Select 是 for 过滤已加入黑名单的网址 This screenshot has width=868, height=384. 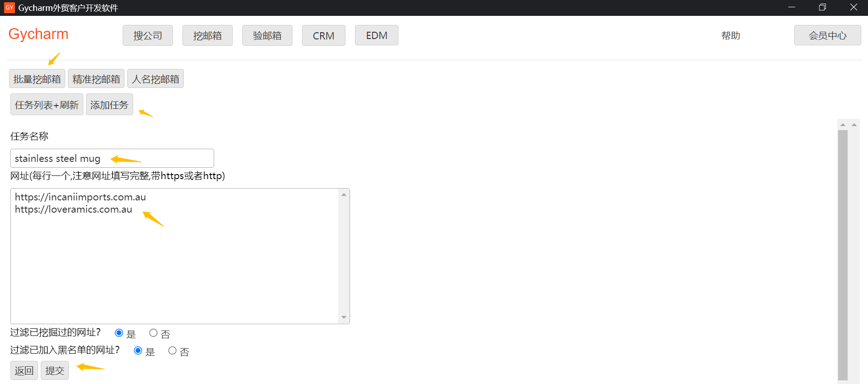(138, 351)
